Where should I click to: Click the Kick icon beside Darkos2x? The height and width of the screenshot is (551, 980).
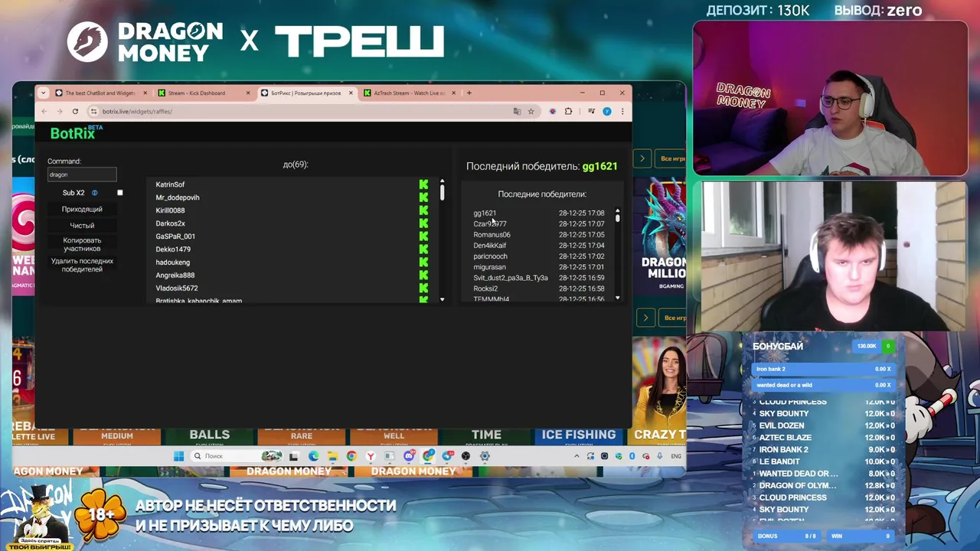tap(423, 223)
